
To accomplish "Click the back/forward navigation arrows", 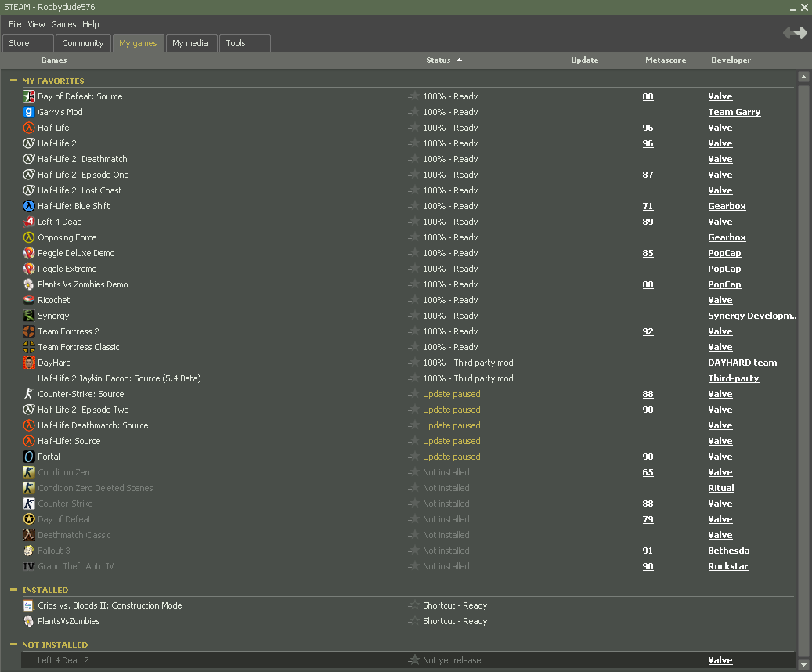I will (x=795, y=33).
